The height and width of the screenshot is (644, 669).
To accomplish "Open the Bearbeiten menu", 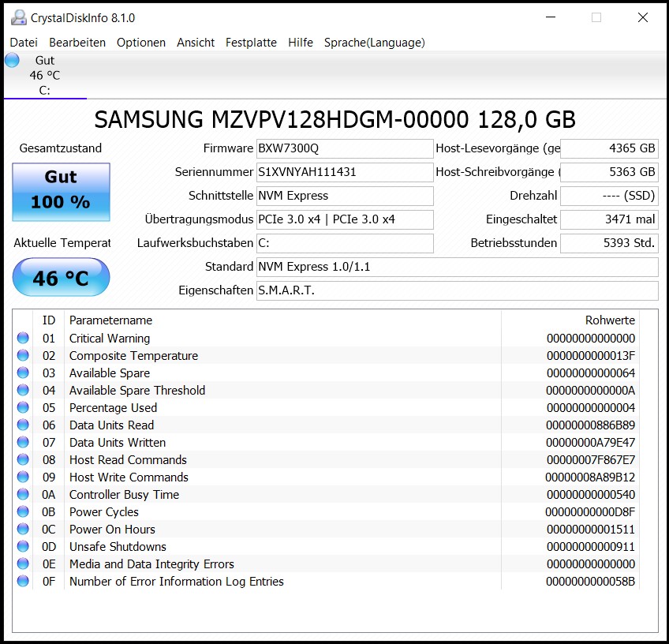I will [x=77, y=43].
